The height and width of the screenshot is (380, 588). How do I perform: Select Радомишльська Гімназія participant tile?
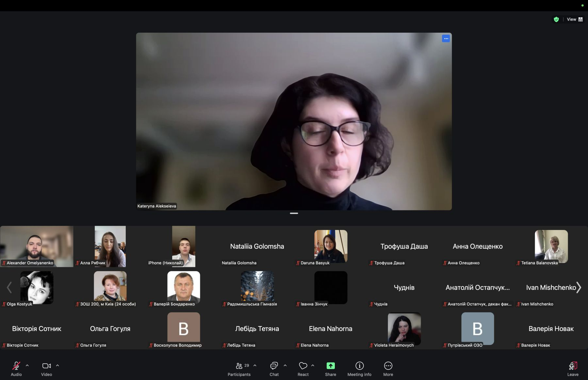pos(257,288)
